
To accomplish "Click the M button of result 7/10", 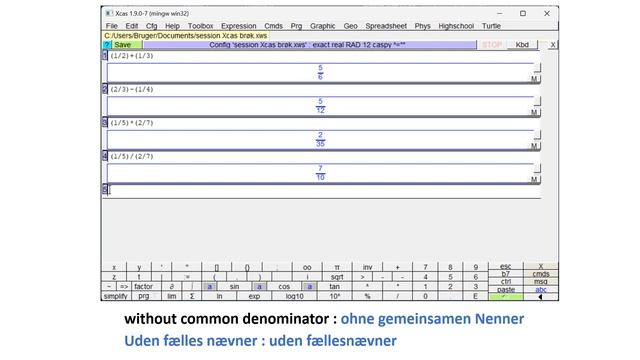I will (x=535, y=179).
